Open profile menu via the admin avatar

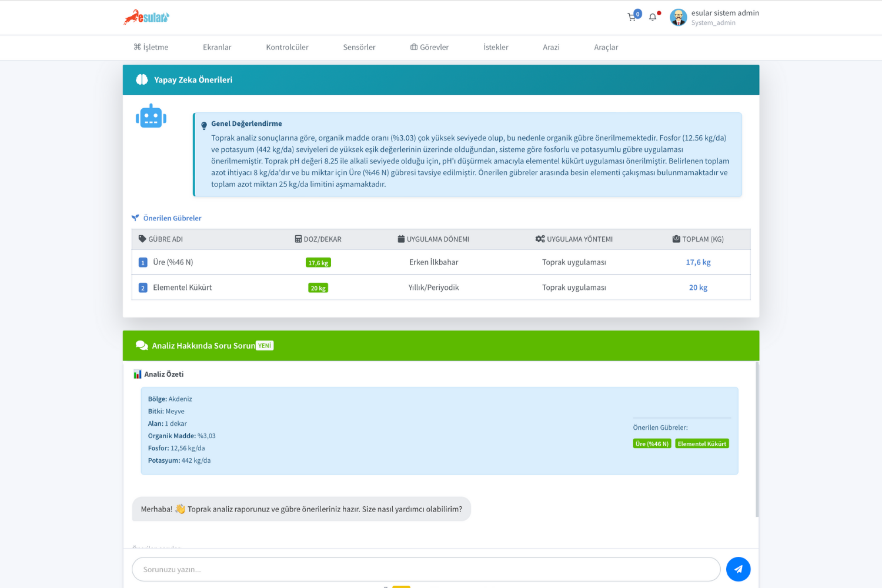click(x=678, y=17)
